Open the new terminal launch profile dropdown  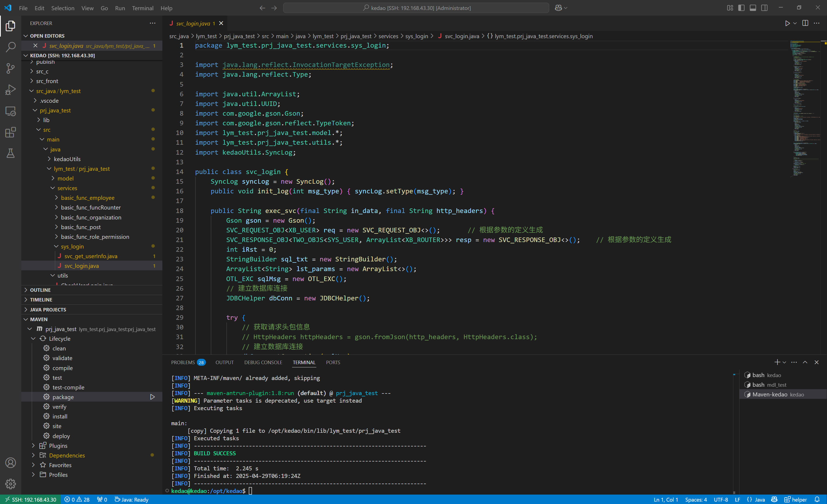pos(784,363)
